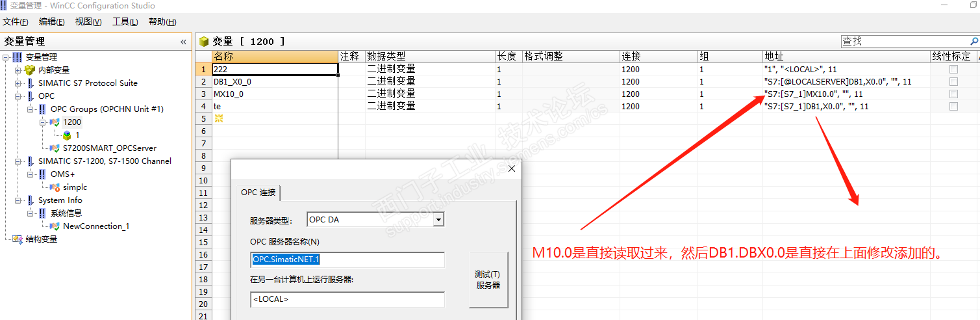Select row header number 3
Image resolution: width=980 pixels, height=320 pixels.
pyautogui.click(x=203, y=94)
